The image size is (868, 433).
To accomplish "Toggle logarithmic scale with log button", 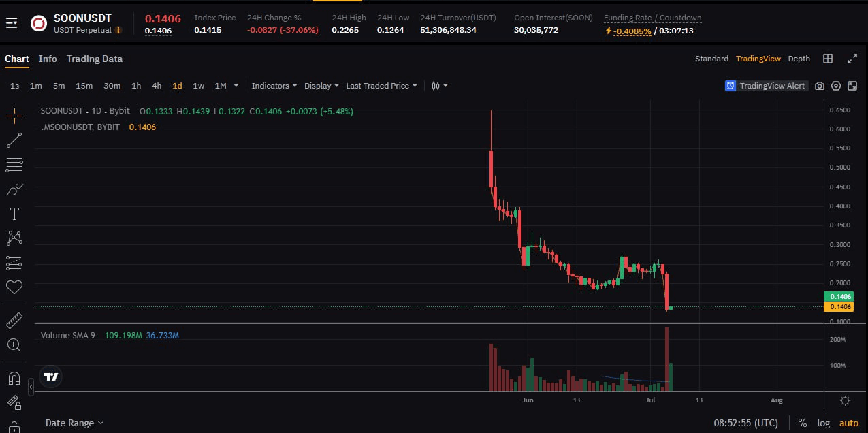I will point(823,423).
